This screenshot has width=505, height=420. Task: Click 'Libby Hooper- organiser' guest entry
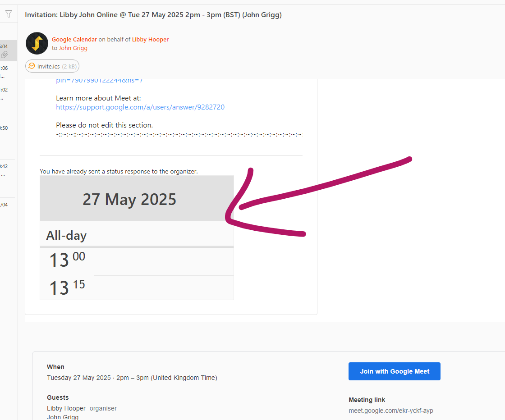coord(82,408)
